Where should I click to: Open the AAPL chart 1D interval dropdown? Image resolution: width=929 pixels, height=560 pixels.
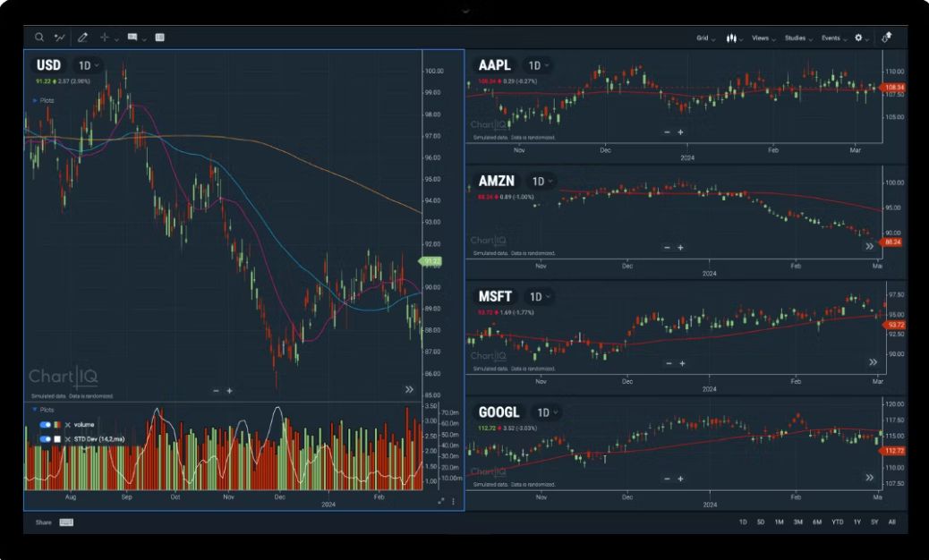point(538,65)
